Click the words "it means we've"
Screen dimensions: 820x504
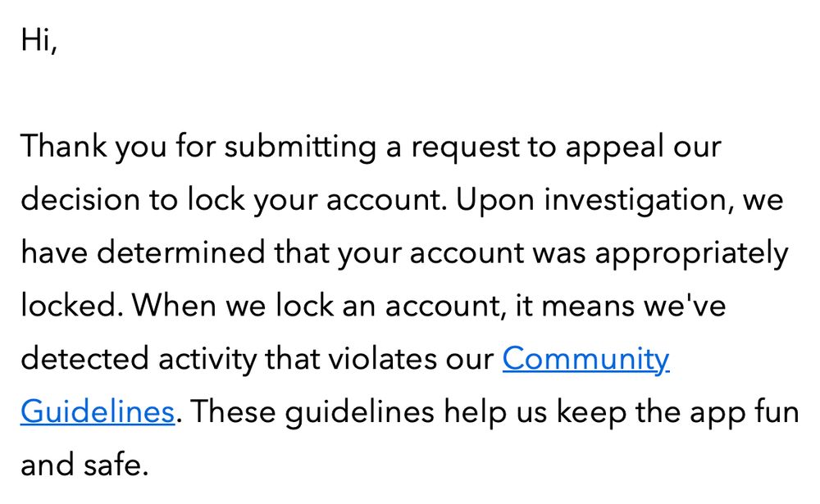[620, 306]
